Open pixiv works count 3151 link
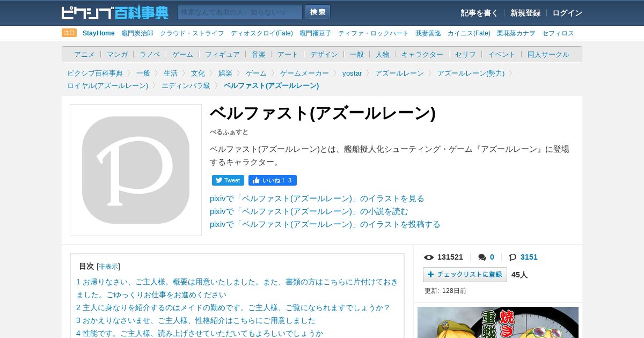 pos(529,257)
